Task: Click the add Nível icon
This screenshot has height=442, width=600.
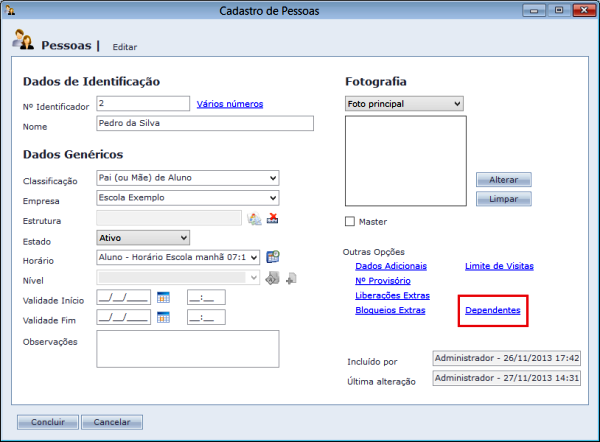Action: coord(290,278)
